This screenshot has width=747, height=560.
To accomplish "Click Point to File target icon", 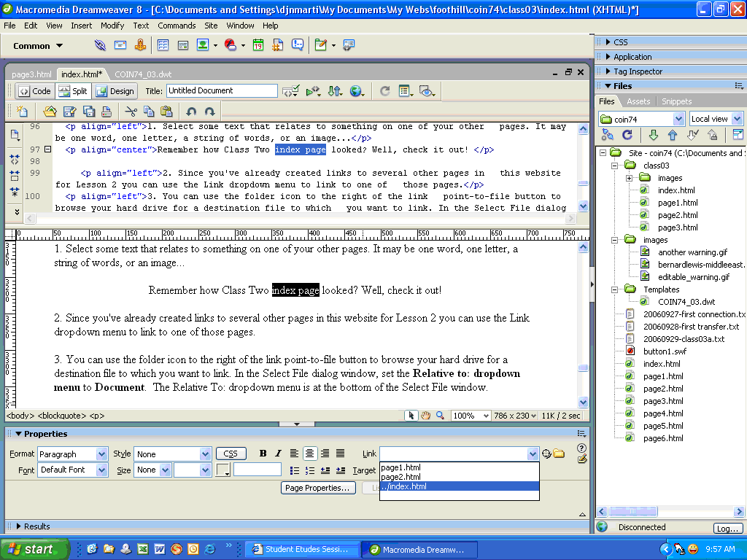I will point(546,454).
